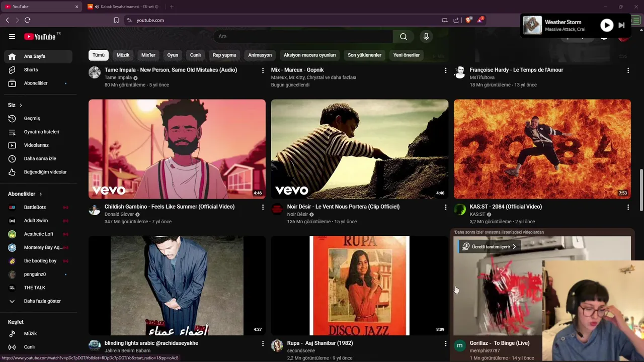Viewport: 644px width, 362px height.
Task: Click the YouTube logo
Action: pos(40,36)
